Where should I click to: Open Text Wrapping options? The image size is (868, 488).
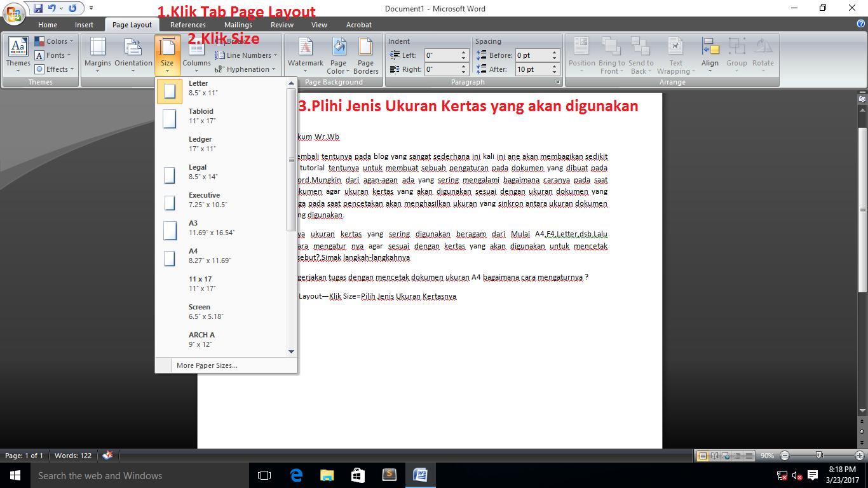675,55
